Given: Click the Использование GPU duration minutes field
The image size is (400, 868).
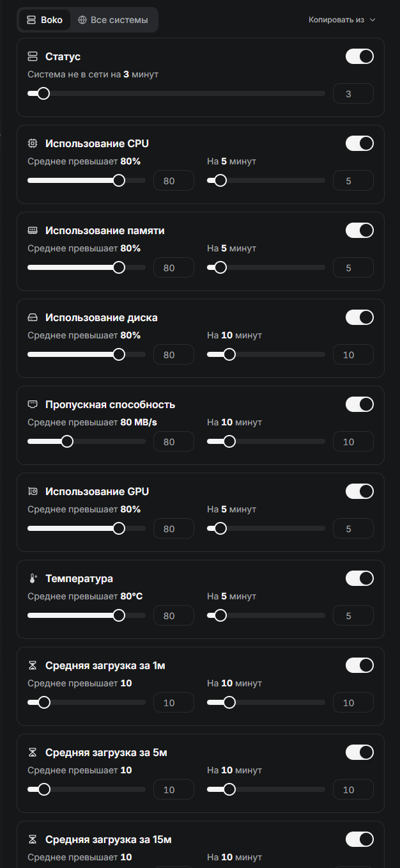Looking at the screenshot, I should [353, 528].
